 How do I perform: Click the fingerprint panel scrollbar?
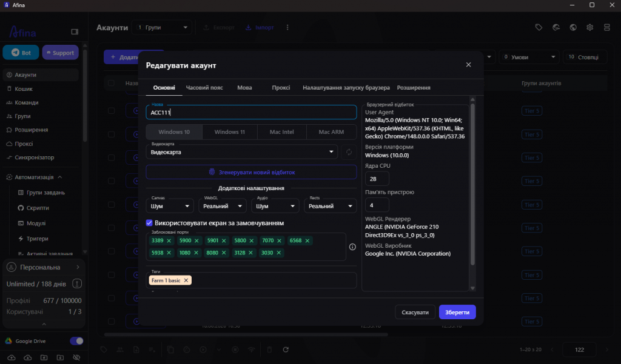pyautogui.click(x=472, y=184)
